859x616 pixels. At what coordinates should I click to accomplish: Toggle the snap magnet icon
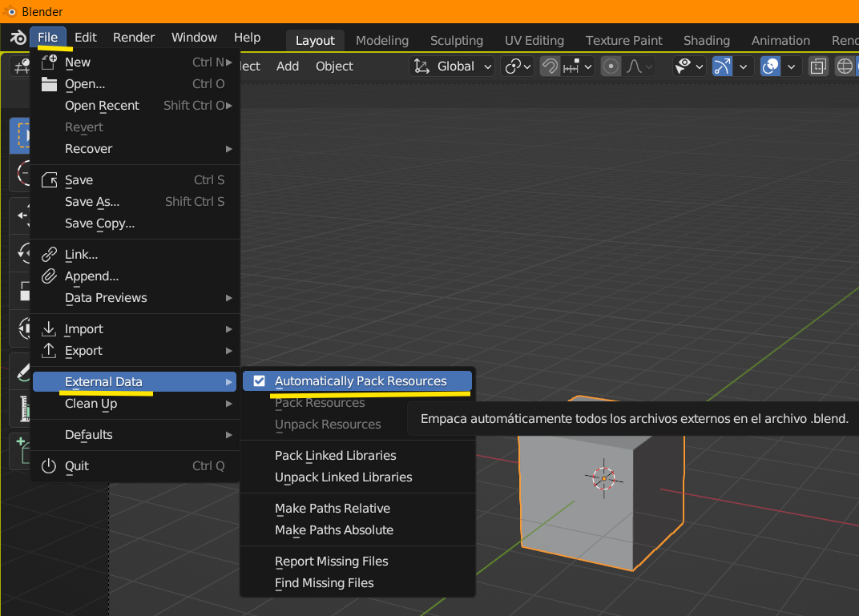point(550,66)
